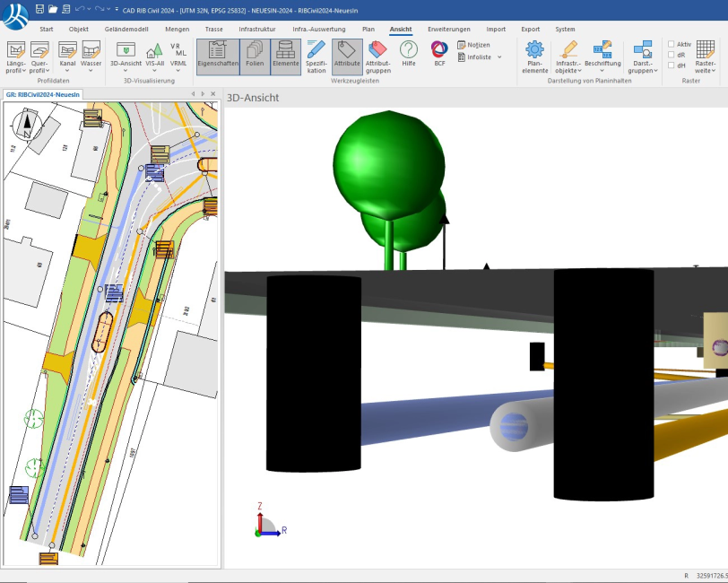Select the GR: RIBCivil2024-NeuesIn document tab

(42, 93)
